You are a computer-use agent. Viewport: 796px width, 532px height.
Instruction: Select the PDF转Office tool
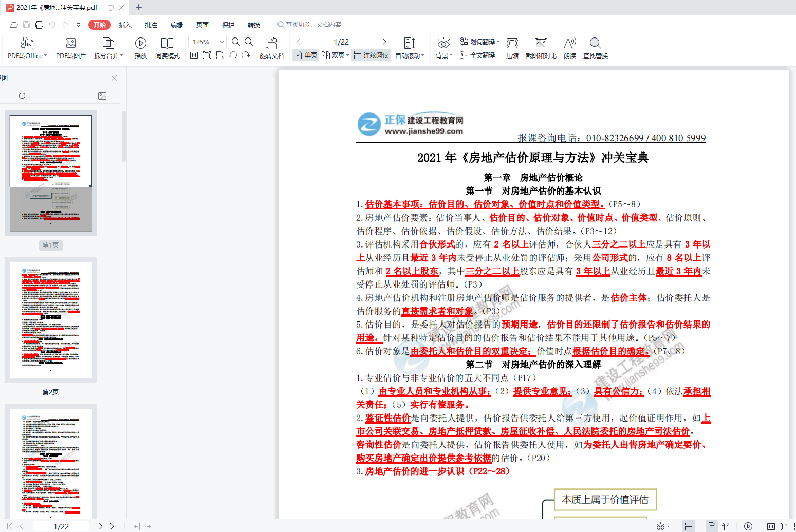point(26,47)
